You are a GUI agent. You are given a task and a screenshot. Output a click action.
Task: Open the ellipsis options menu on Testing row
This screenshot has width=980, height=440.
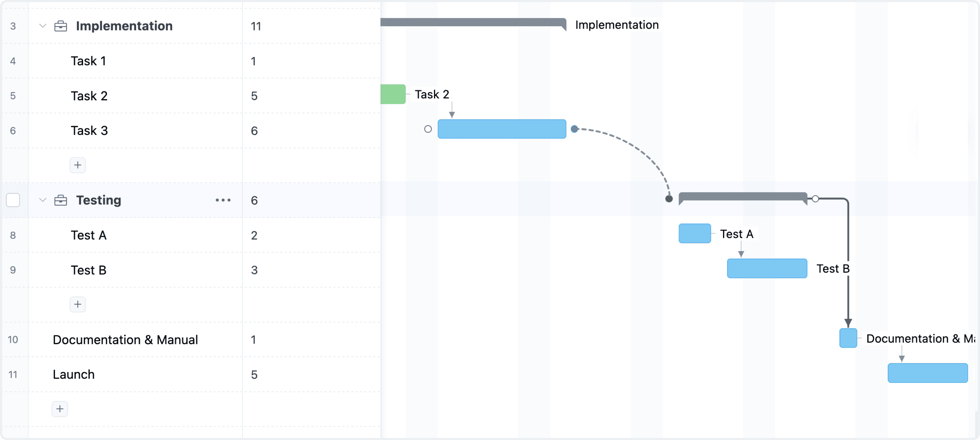coord(223,200)
